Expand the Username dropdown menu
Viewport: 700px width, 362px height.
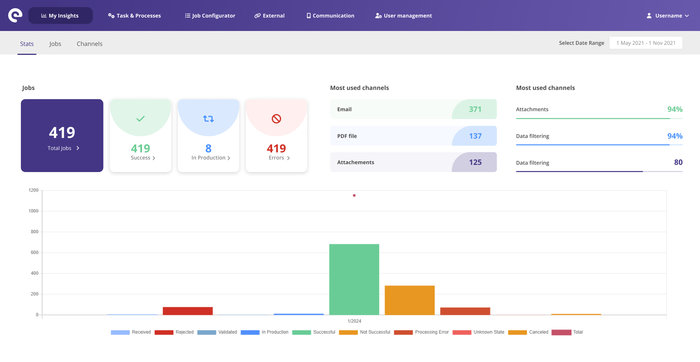[668, 16]
